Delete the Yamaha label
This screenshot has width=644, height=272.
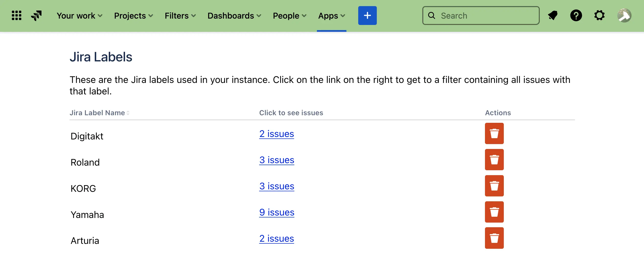(x=494, y=212)
